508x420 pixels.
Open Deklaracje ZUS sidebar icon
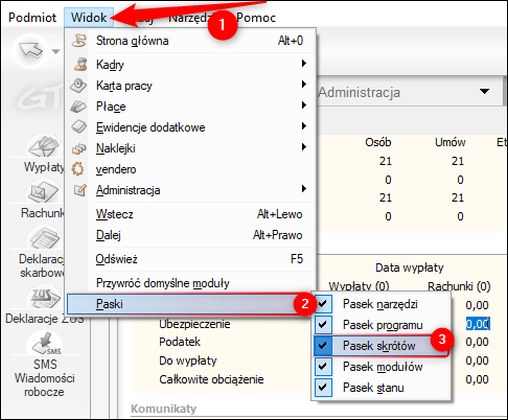pyautogui.click(x=45, y=297)
